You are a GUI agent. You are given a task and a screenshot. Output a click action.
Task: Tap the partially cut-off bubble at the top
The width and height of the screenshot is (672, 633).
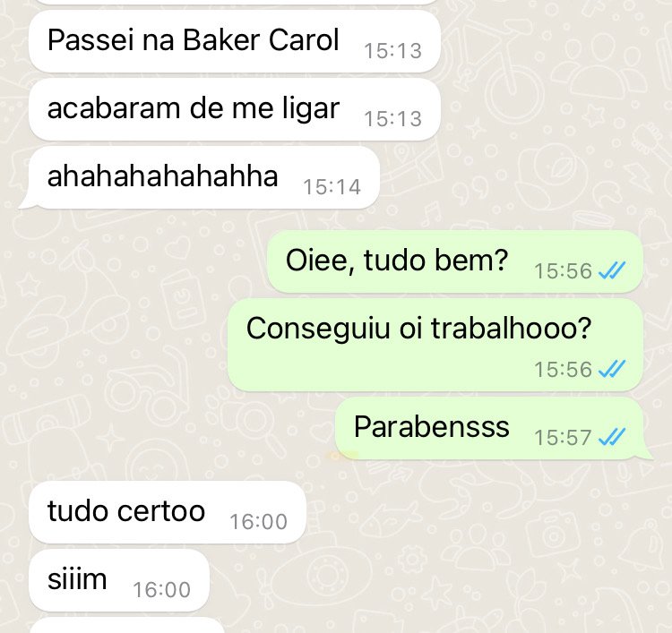tap(235, 2)
